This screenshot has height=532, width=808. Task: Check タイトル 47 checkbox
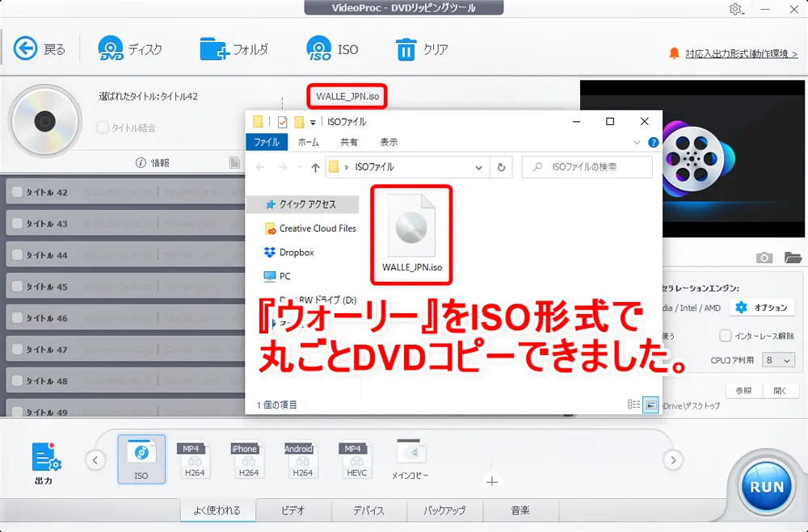coord(17,349)
